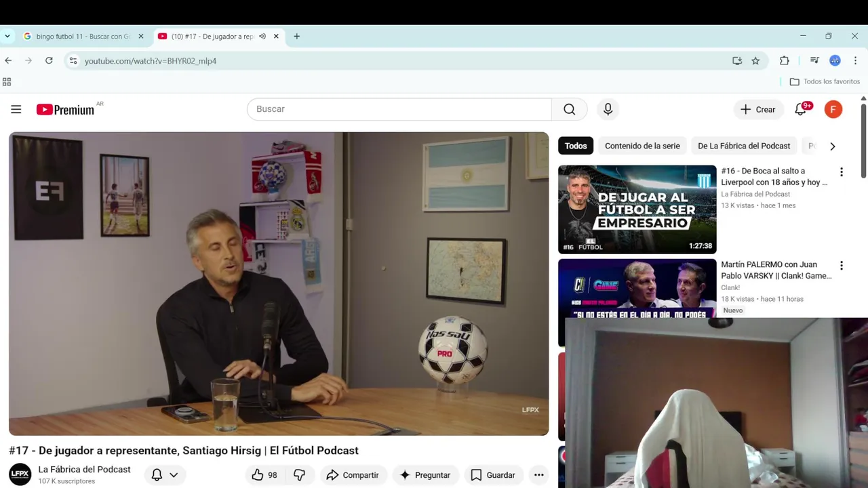This screenshot has height=488, width=868.
Task: Open options menu for the #16 video
Action: pos(842,172)
